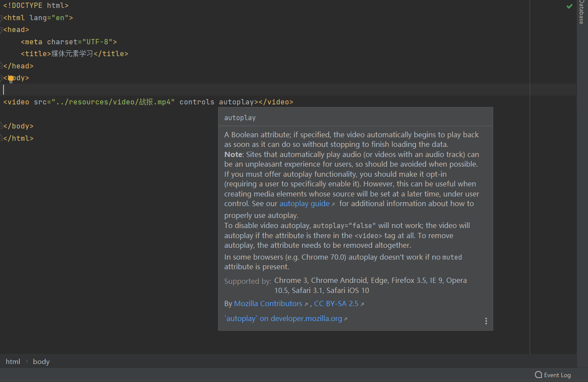The width and height of the screenshot is (588, 382).
Task: Open the documentation popup three-dot menu
Action: pyautogui.click(x=486, y=321)
